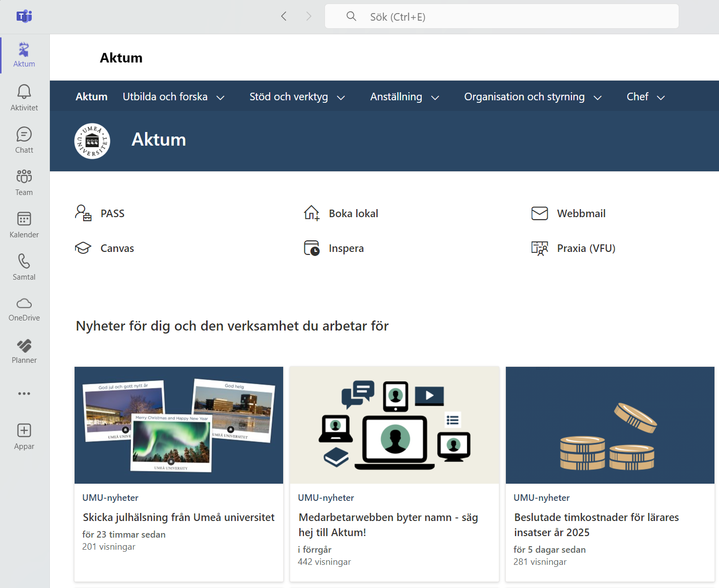Click the Umeå universitet round logo
719x588 pixels.
click(x=92, y=141)
